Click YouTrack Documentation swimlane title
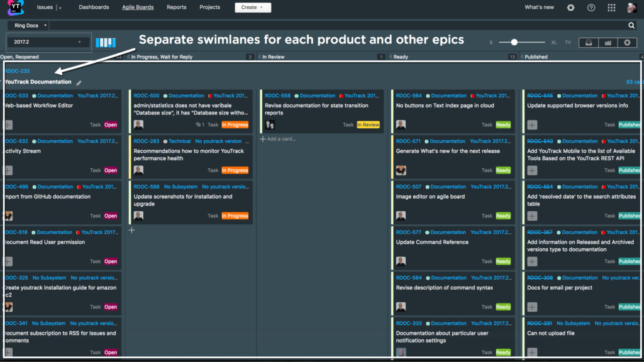Screen dimensions: 644x362 [38, 82]
